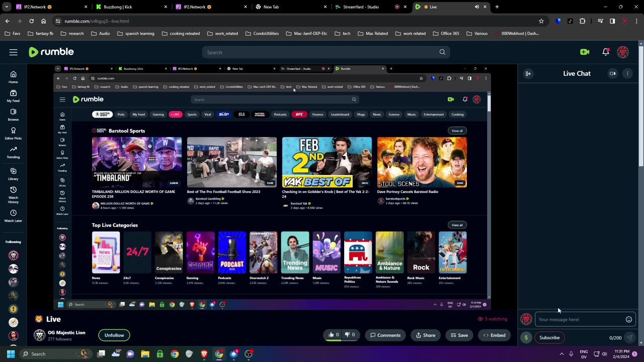Open the Comments section

(x=385, y=335)
